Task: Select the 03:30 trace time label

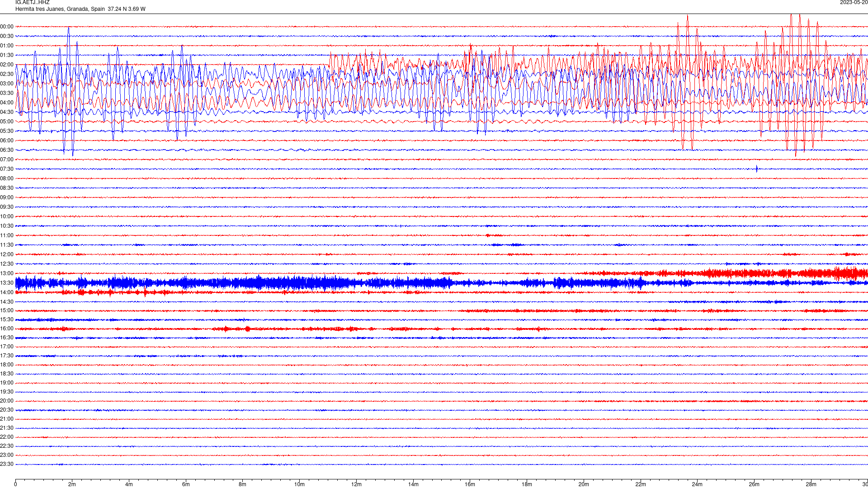Action: tap(7, 93)
